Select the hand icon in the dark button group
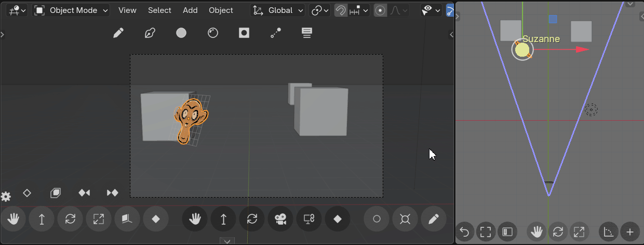 tap(195, 220)
